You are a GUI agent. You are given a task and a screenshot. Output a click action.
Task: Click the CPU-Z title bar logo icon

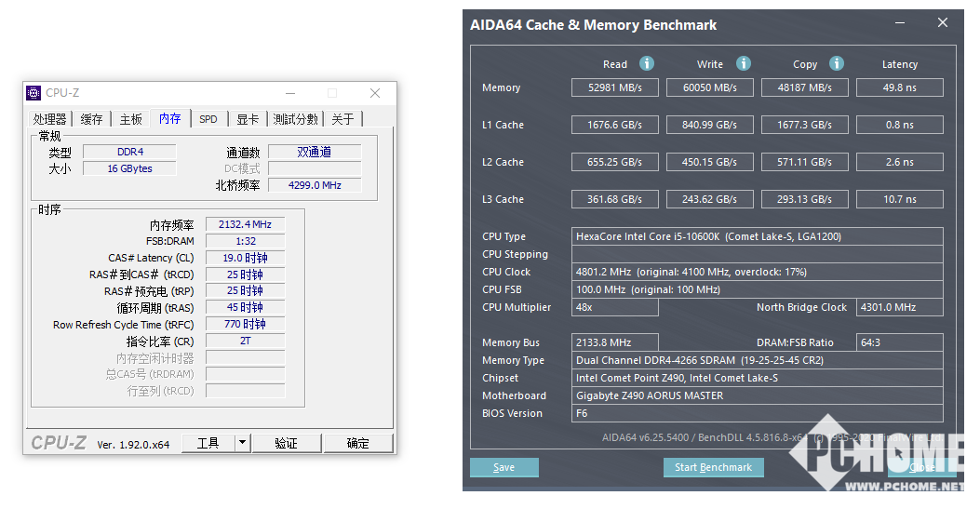[x=34, y=93]
